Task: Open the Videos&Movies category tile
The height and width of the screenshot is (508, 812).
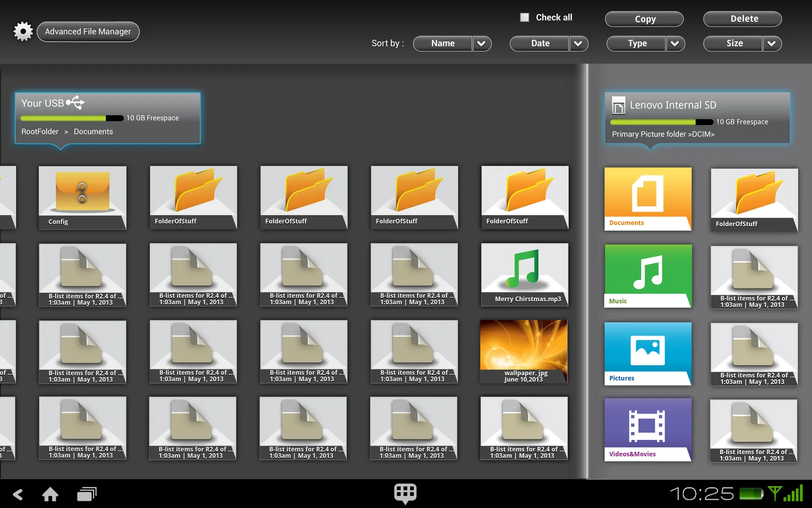Action: (x=648, y=430)
